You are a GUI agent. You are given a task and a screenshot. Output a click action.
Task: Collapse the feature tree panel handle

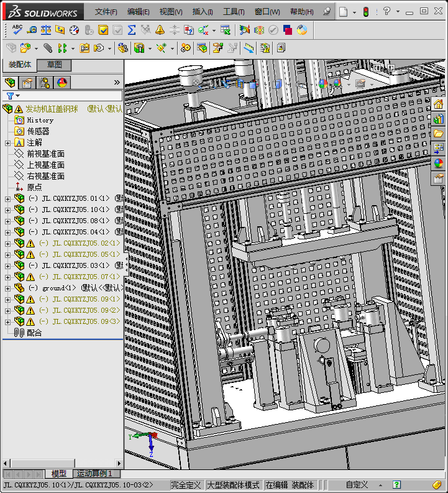coord(127,264)
